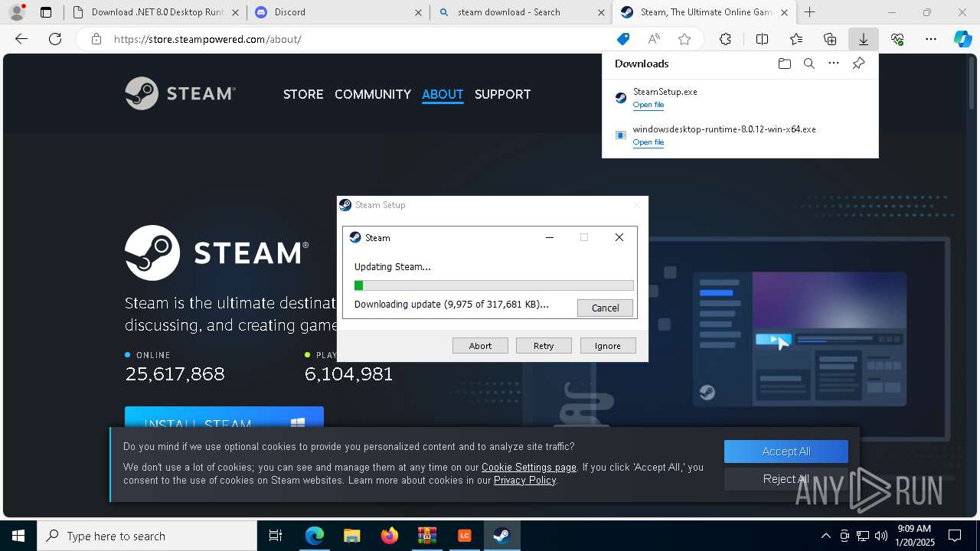The width and height of the screenshot is (980, 551).
Task: Minimize the Steam updater window
Action: 549,237
